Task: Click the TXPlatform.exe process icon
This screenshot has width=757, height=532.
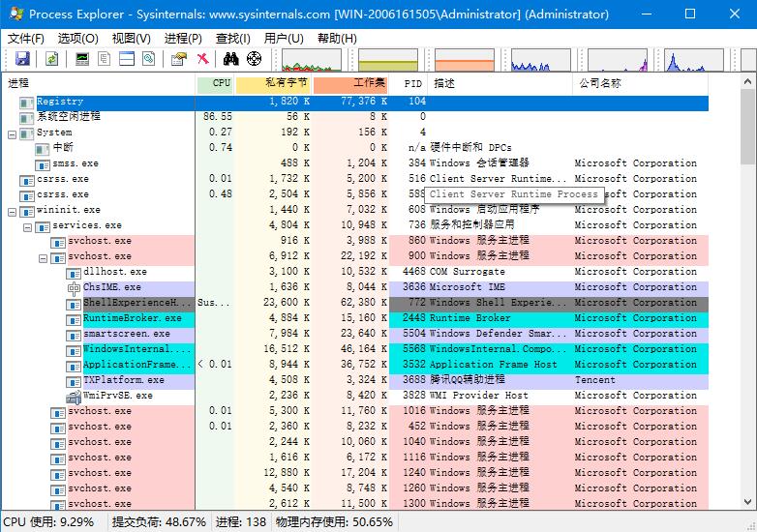Action: pyautogui.click(x=74, y=381)
